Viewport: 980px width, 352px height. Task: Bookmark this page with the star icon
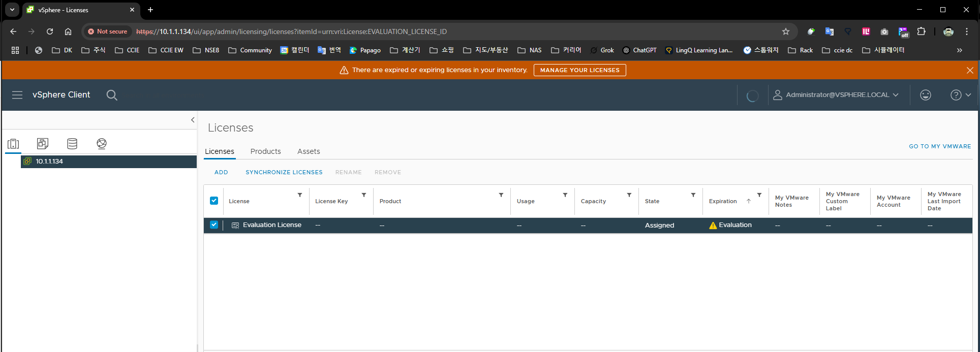pyautogui.click(x=786, y=31)
